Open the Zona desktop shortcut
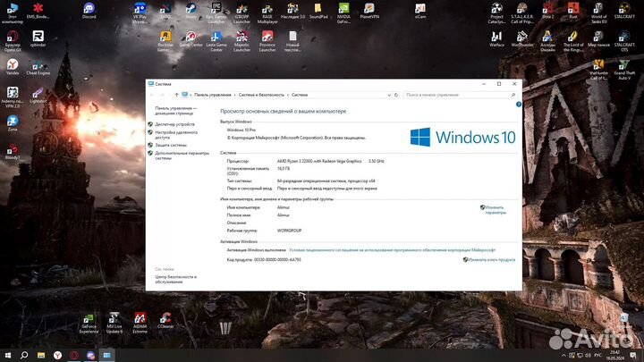The image size is (644, 362). click(x=13, y=123)
